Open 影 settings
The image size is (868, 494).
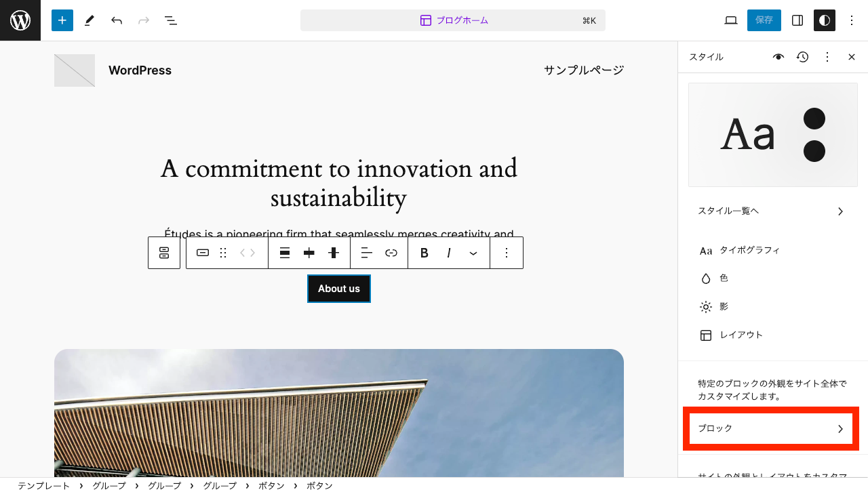pyautogui.click(x=773, y=307)
